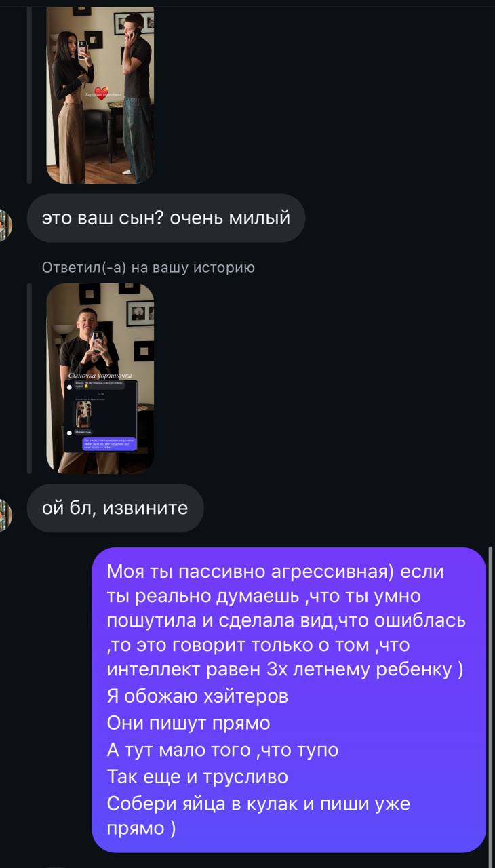Click the line 'Так еще и трусливо'
The width and height of the screenshot is (495, 868).
tap(197, 776)
